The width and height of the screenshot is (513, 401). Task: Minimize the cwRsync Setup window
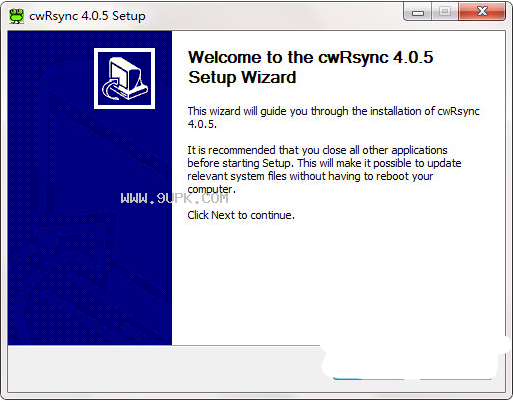(x=418, y=12)
